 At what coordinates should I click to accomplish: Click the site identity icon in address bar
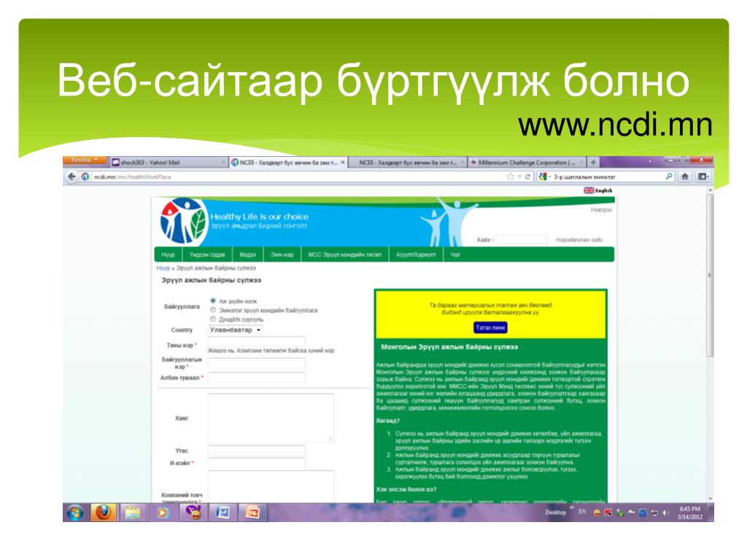[x=85, y=176]
